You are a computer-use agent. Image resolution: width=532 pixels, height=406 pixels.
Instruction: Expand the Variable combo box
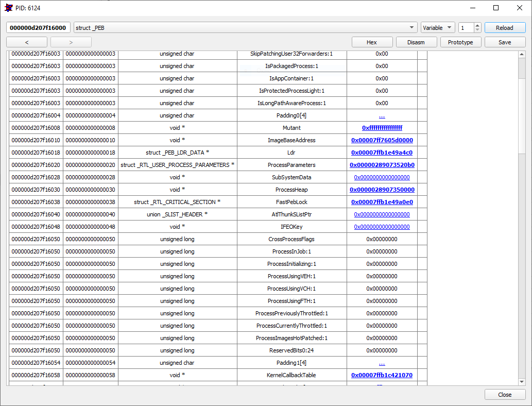pos(438,27)
